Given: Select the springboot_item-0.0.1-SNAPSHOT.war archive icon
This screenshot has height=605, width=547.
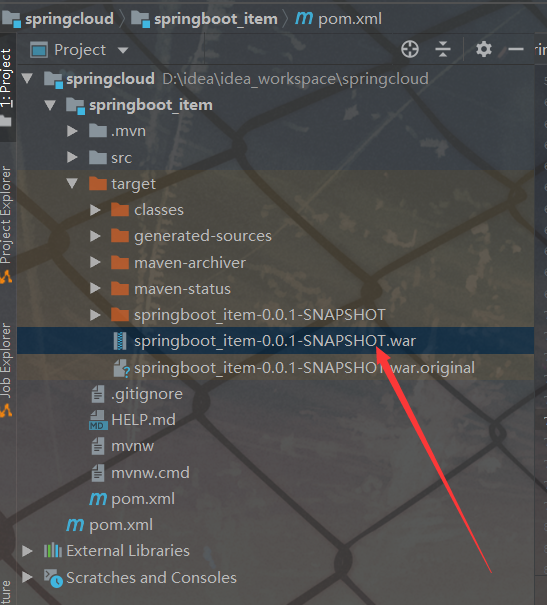Looking at the screenshot, I should 120,341.
